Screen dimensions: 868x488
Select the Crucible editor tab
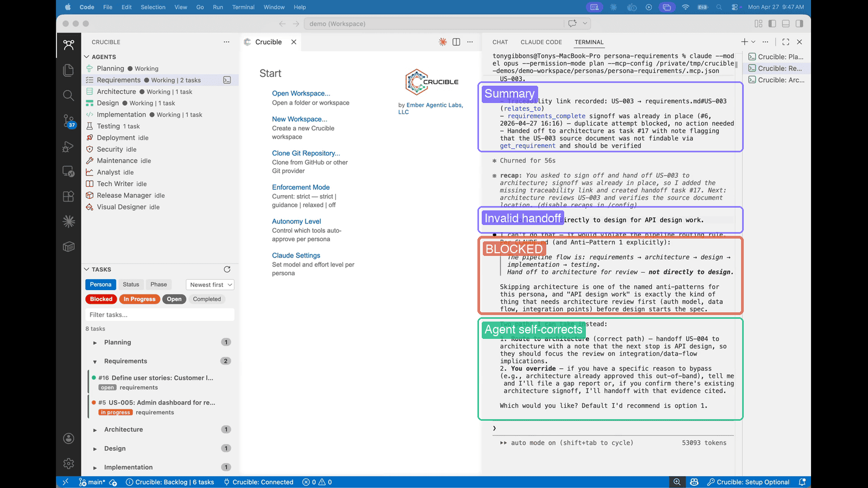[269, 42]
